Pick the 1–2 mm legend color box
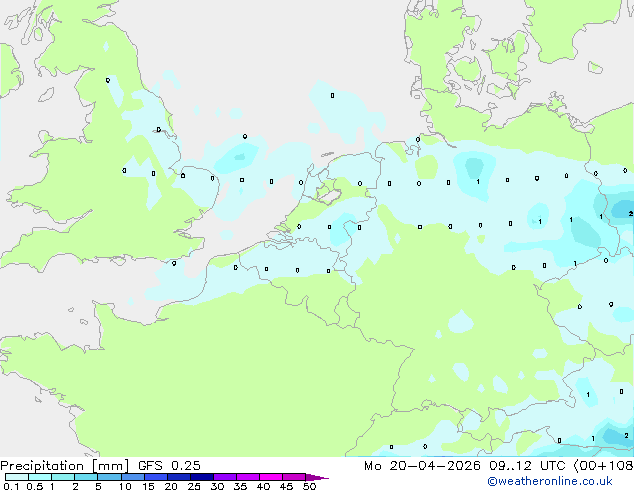 click(63, 477)
